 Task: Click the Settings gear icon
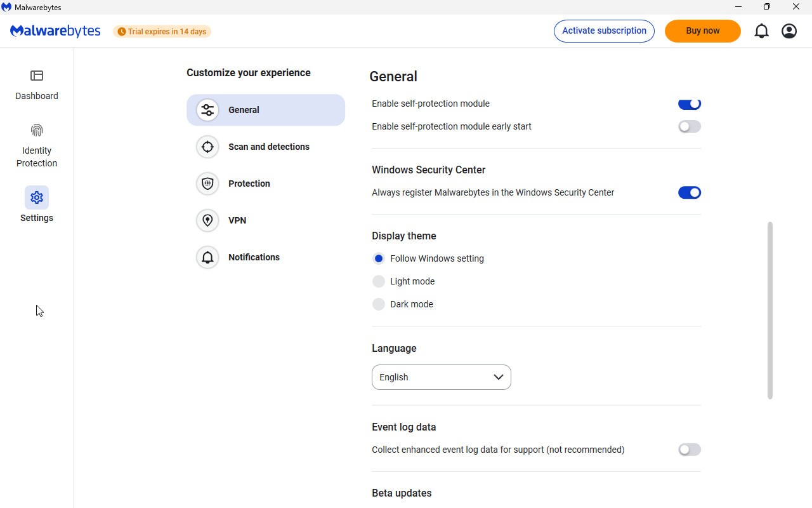point(37,197)
